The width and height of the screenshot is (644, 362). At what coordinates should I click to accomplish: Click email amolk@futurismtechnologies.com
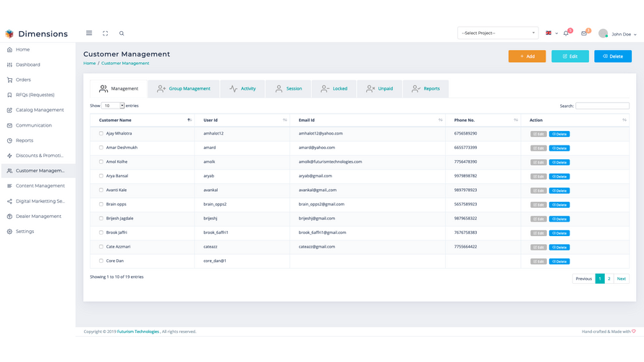pyautogui.click(x=330, y=162)
